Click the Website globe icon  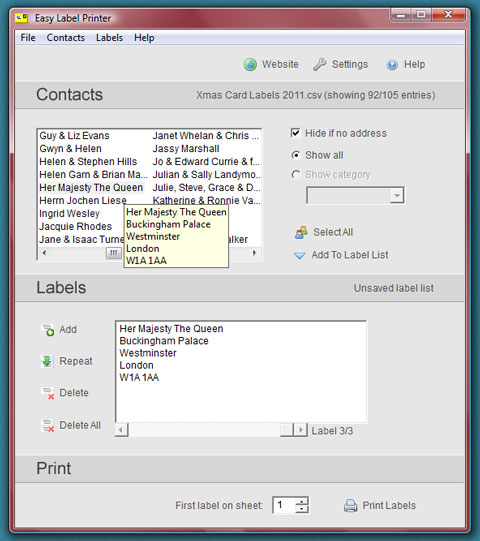click(x=250, y=65)
